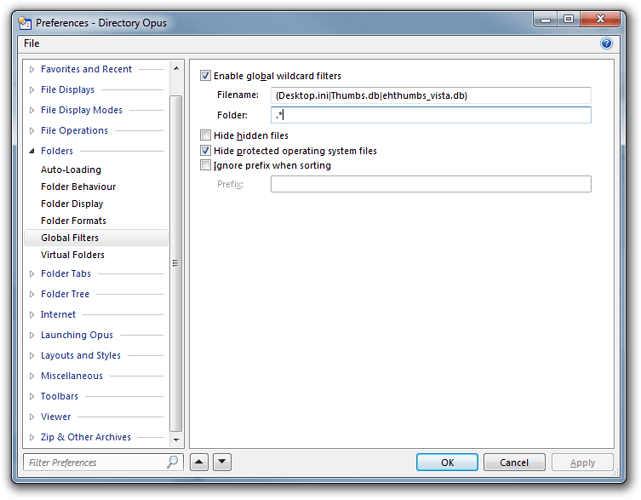Click the Layouts and Styles label
Viewport: 641px width, 500px height.
click(x=81, y=355)
